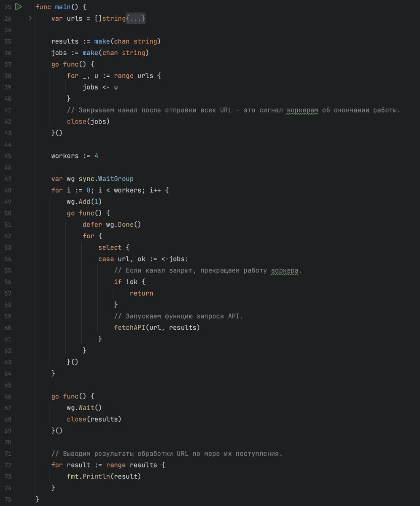Viewport: 420px width, 506px height.
Task: Click 'wg.Wait()' call
Action: (84, 408)
